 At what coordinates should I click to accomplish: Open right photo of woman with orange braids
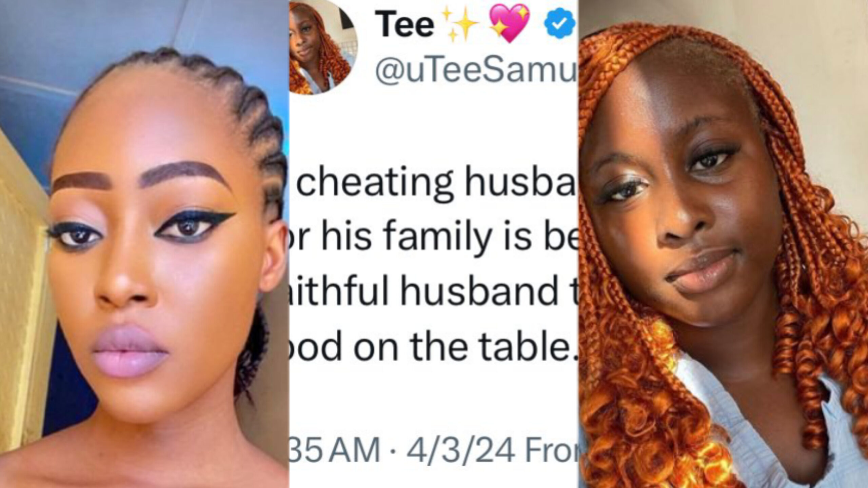[723, 244]
